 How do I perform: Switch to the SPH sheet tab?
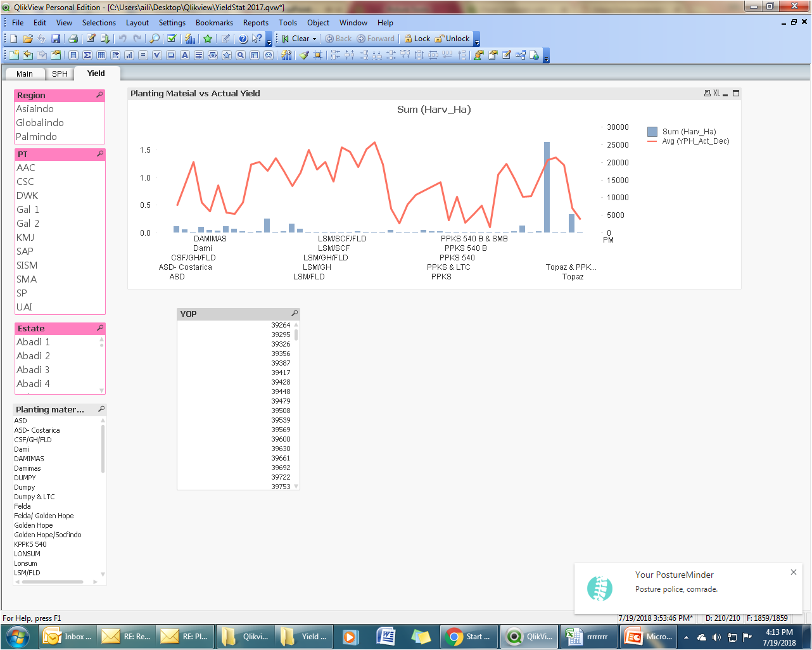pyautogui.click(x=60, y=74)
